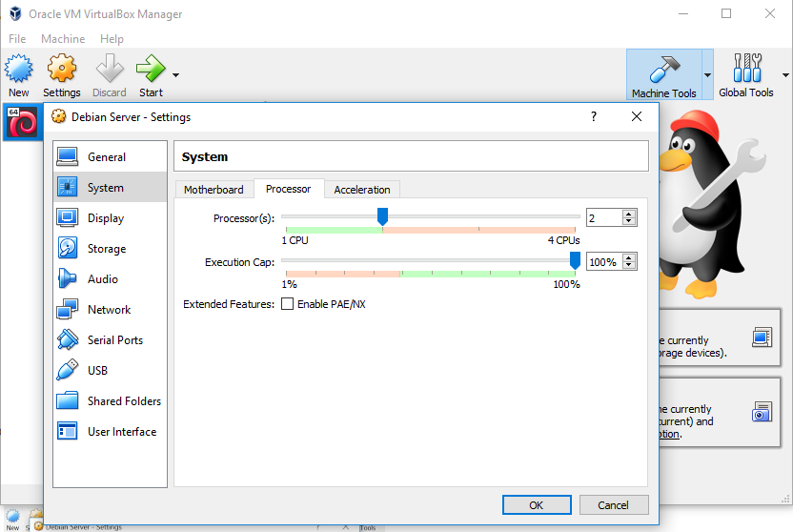The width and height of the screenshot is (793, 532).
Task: Close the Debian Server Settings dialog
Action: click(637, 117)
